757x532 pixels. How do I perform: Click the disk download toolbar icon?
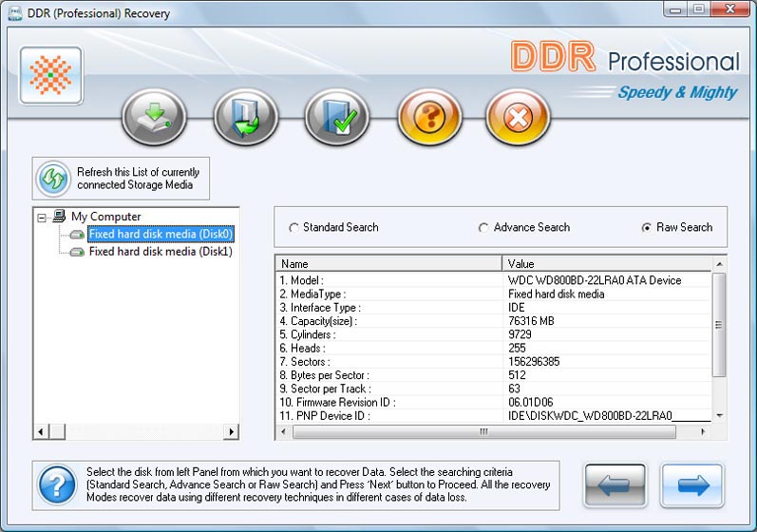point(154,118)
